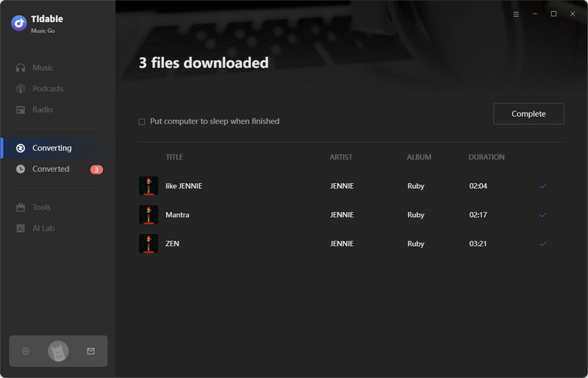Click the DURATION column header

point(487,157)
